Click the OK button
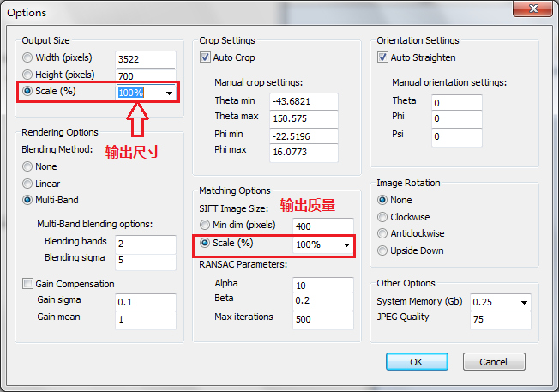 coord(417,362)
